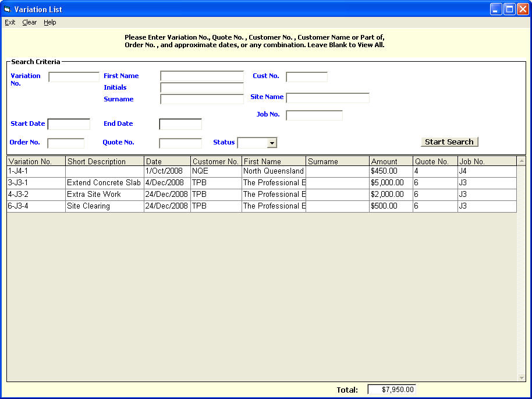Screen dimensions: 532x399
Task: Select variation 1-J4-1 row
Action: [x=261, y=171]
